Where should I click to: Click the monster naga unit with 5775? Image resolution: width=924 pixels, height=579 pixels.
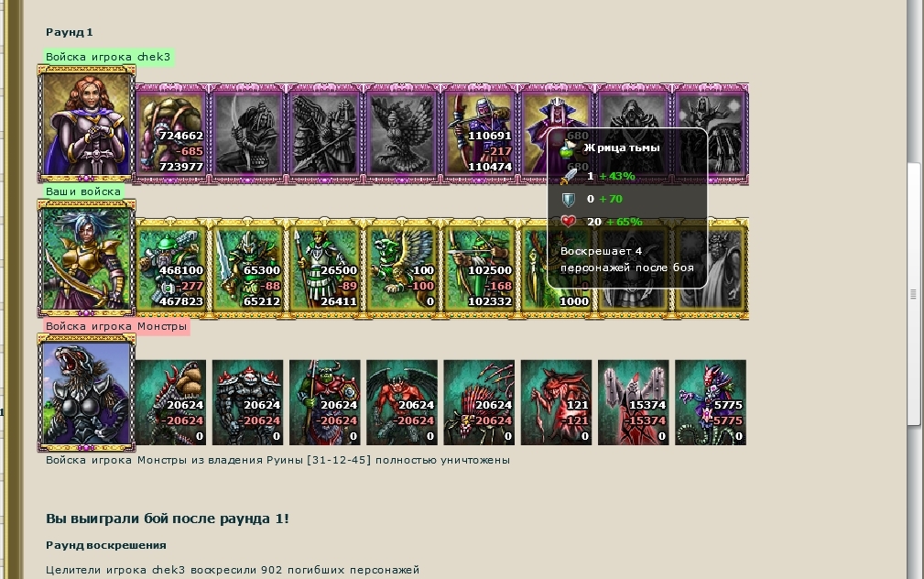[710, 402]
